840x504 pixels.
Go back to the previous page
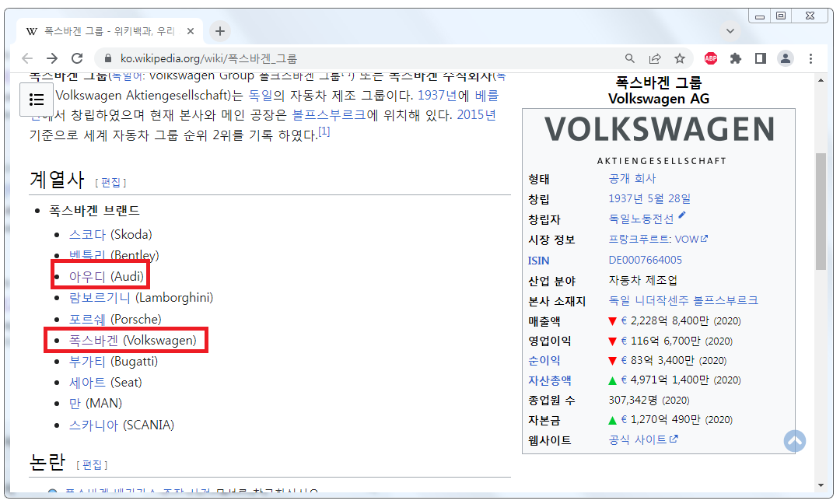click(x=27, y=58)
